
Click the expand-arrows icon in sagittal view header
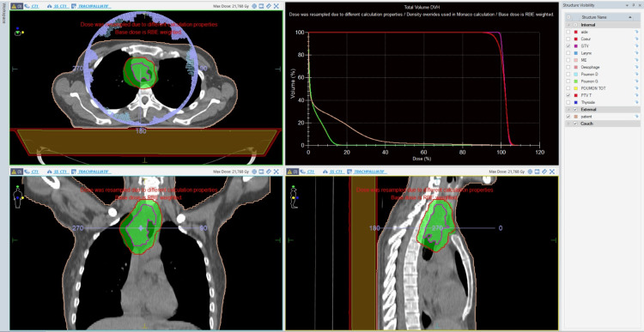coord(552,172)
